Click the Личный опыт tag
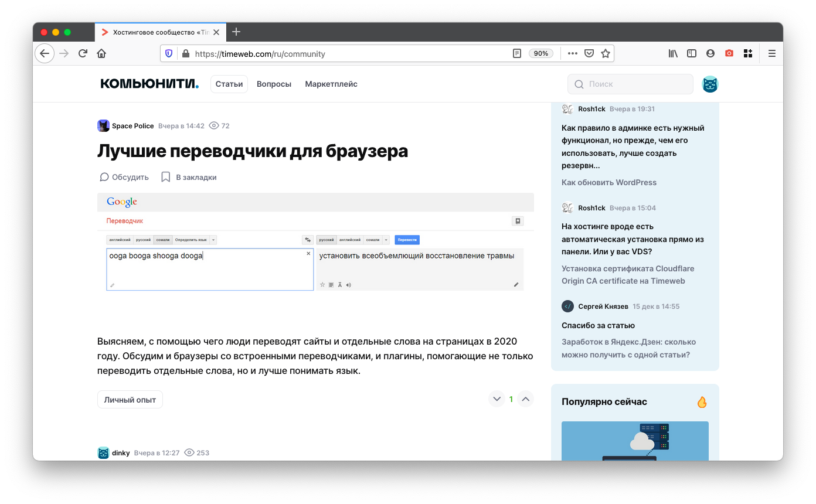Screen dimensions: 816x504 (x=130, y=400)
